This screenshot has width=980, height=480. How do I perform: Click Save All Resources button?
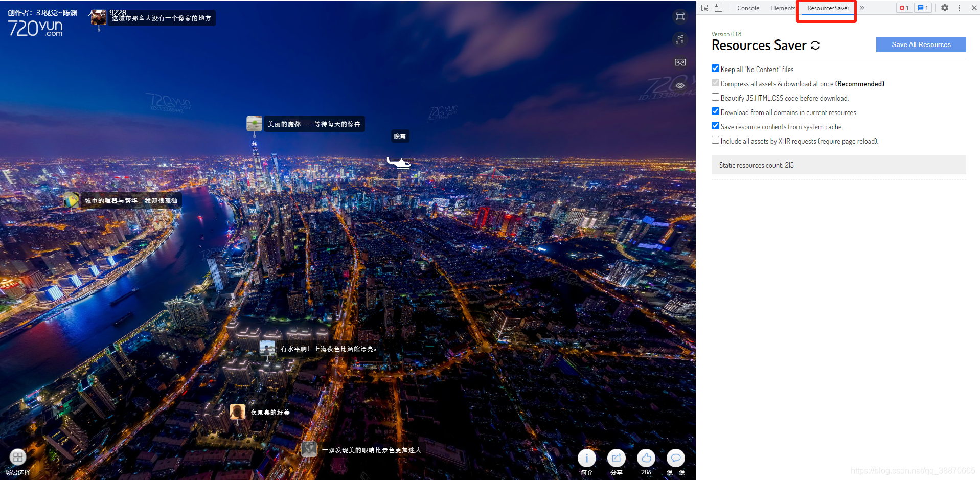click(921, 44)
